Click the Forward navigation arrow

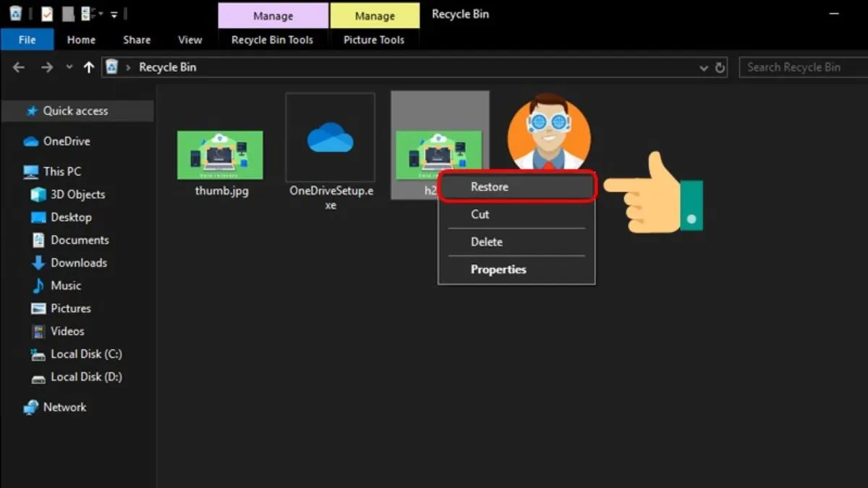pos(47,67)
